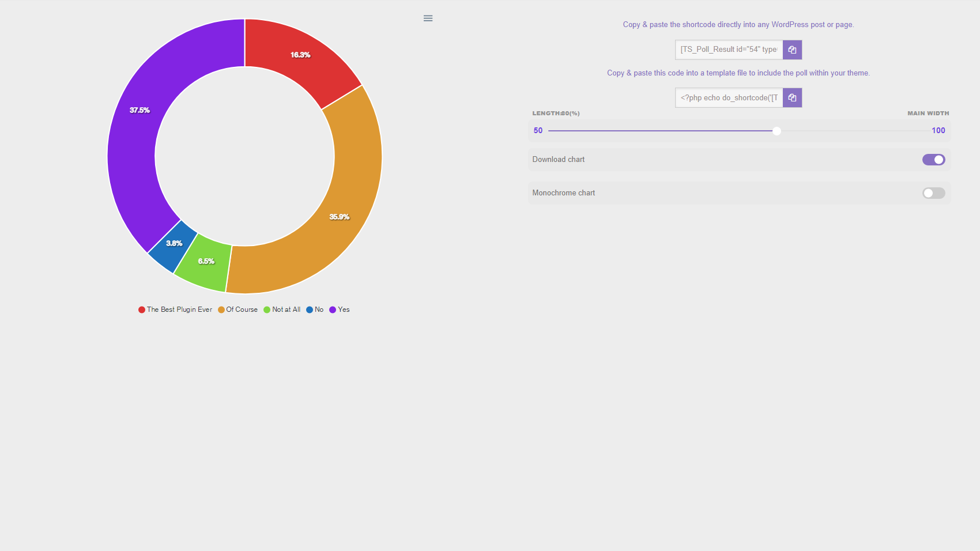Click the LENGTH:80(%) label
This screenshot has width=980, height=551.
click(556, 114)
